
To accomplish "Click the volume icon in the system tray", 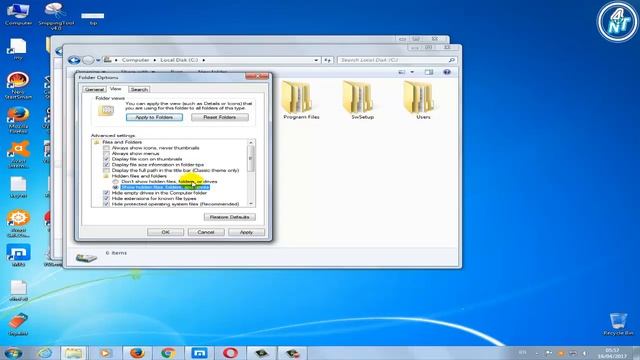I will [x=584, y=353].
